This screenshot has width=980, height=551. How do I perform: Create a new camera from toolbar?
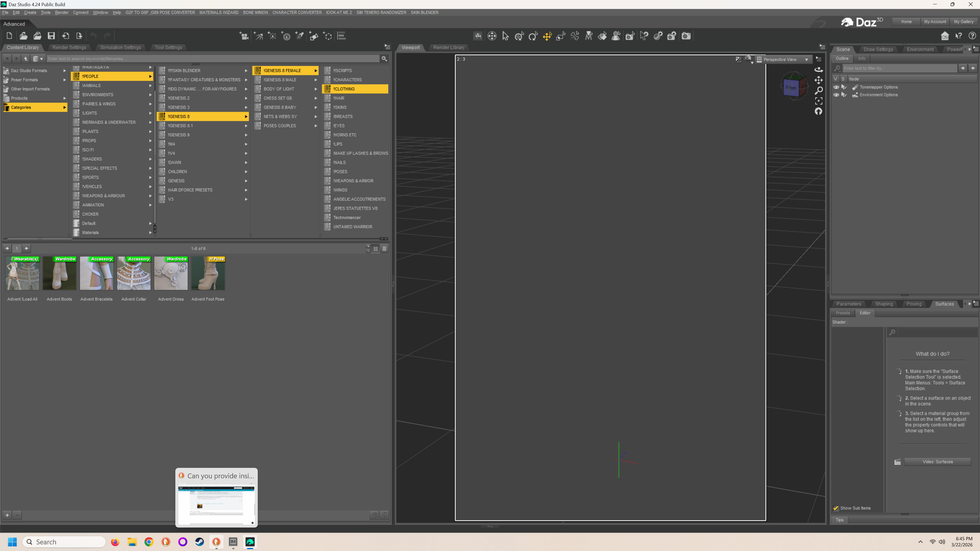(244, 36)
